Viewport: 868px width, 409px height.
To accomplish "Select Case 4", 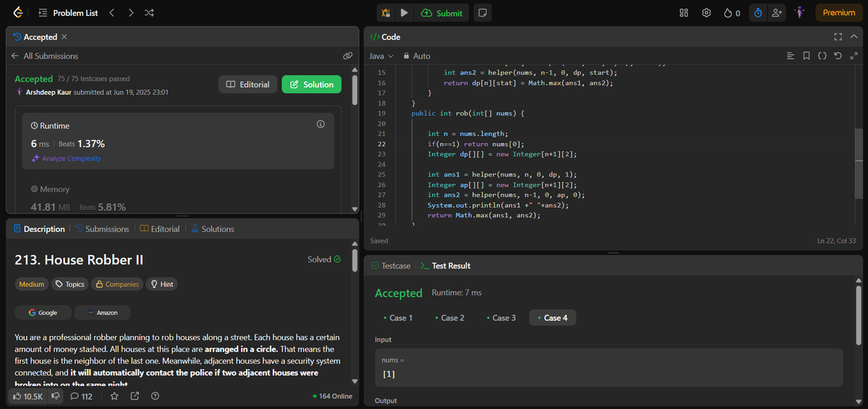I will click(x=553, y=318).
